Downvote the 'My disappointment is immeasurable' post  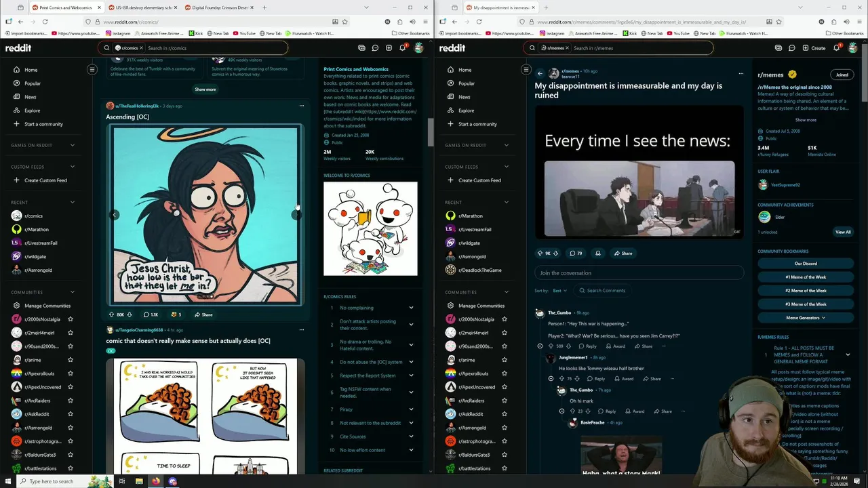click(556, 253)
